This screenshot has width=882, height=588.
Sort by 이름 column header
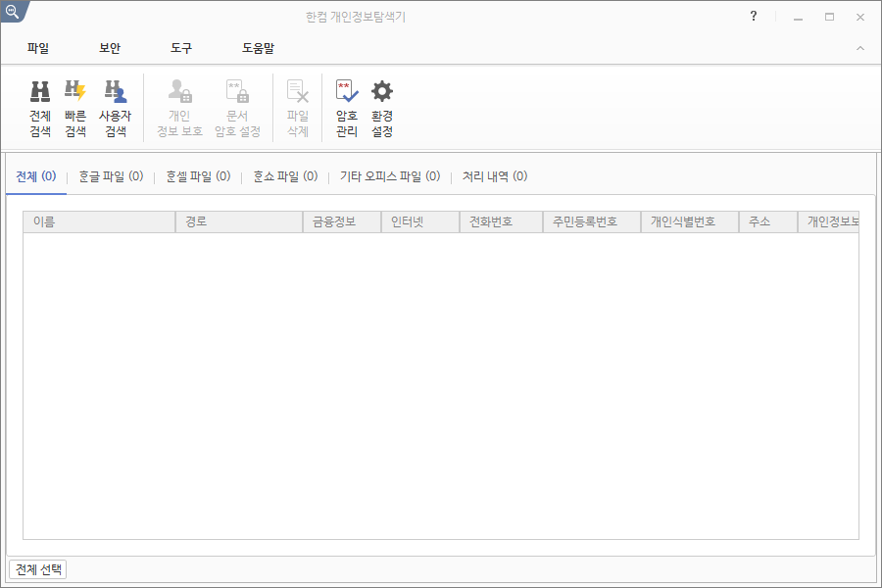99,222
